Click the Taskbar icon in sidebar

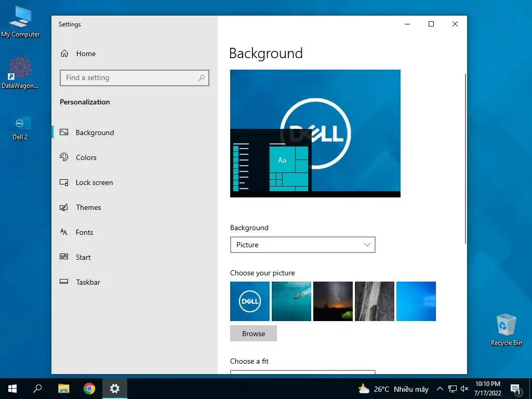point(64,282)
